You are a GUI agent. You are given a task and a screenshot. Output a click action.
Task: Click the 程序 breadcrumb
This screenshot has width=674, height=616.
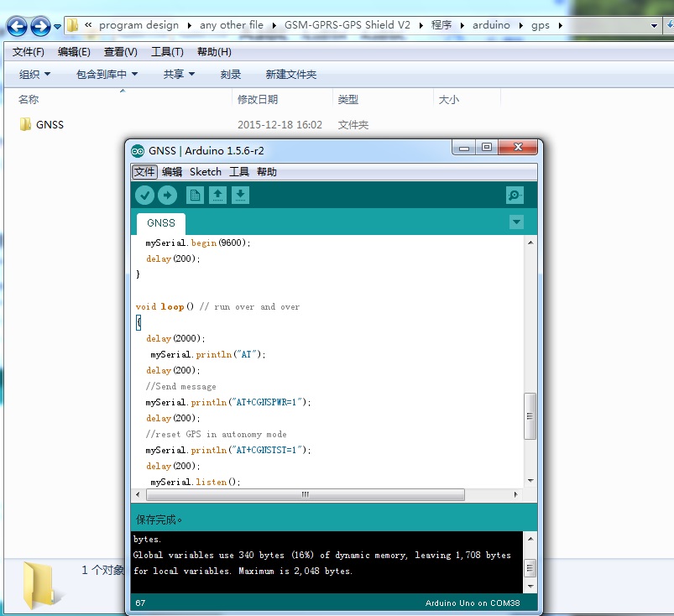(x=441, y=25)
